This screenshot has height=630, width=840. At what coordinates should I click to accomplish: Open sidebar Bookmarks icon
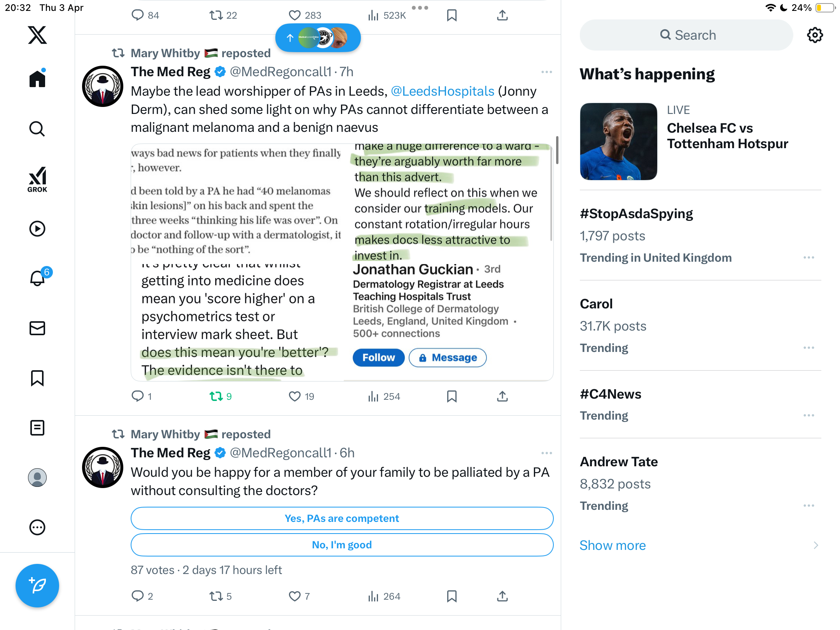point(37,378)
